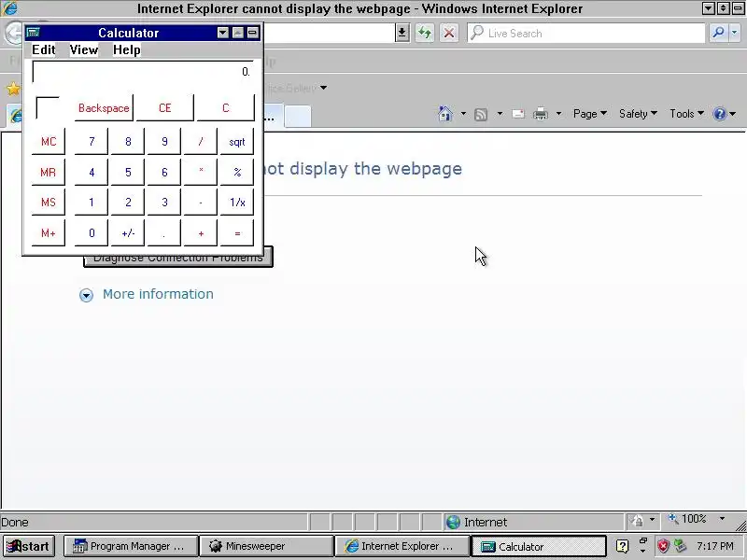The height and width of the screenshot is (560, 747).
Task: Click the Print icon
Action: (541, 114)
